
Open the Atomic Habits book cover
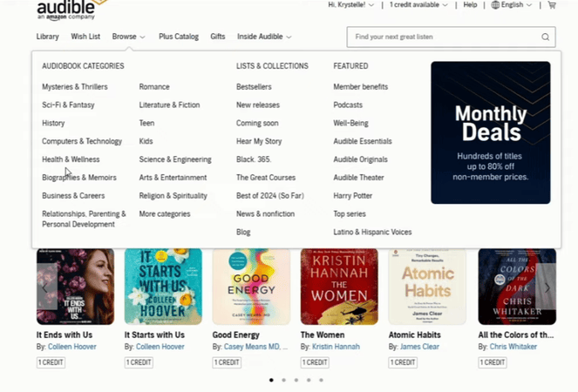tap(427, 287)
